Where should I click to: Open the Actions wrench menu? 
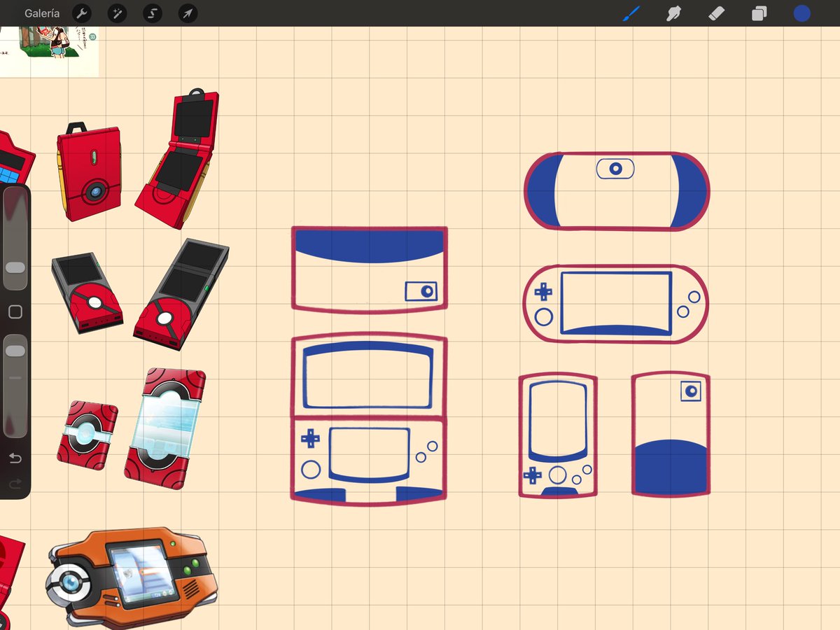[82, 13]
